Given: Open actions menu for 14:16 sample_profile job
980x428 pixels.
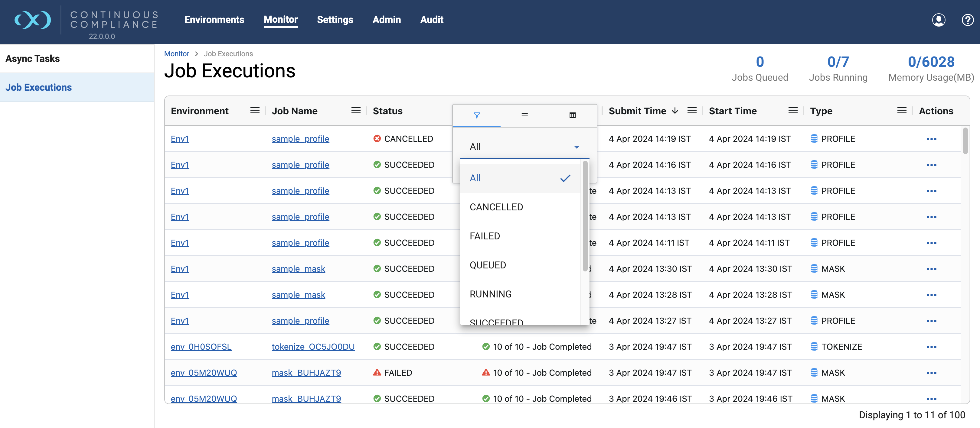Looking at the screenshot, I should (931, 165).
